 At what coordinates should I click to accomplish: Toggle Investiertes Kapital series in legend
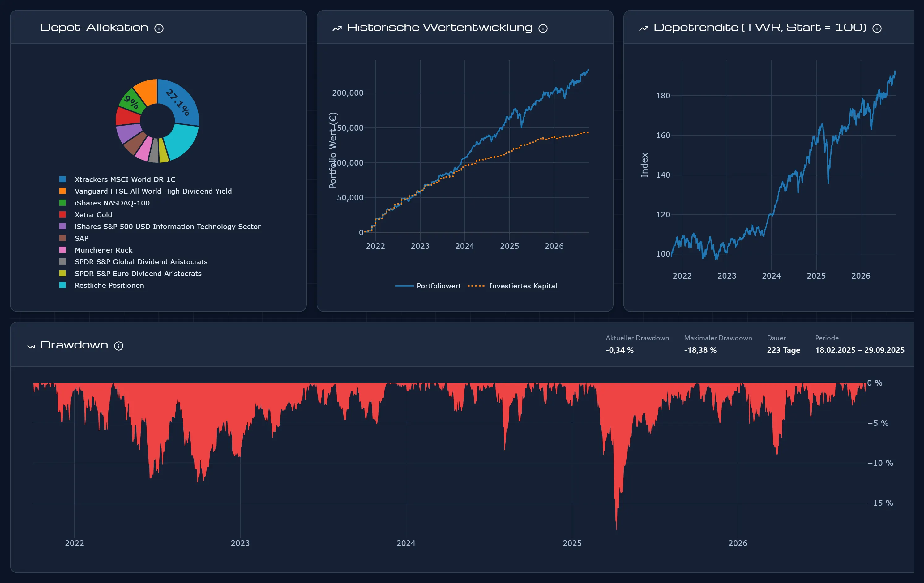512,286
